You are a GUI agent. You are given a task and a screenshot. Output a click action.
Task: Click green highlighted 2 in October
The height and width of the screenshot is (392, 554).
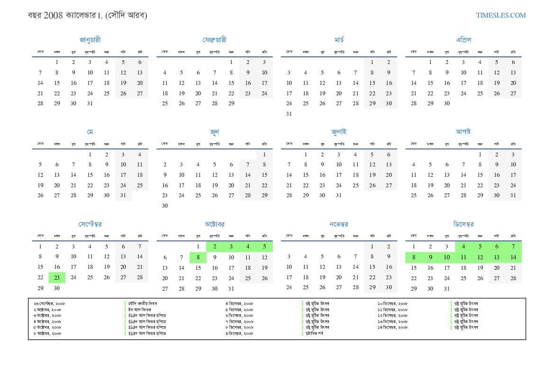215,246
